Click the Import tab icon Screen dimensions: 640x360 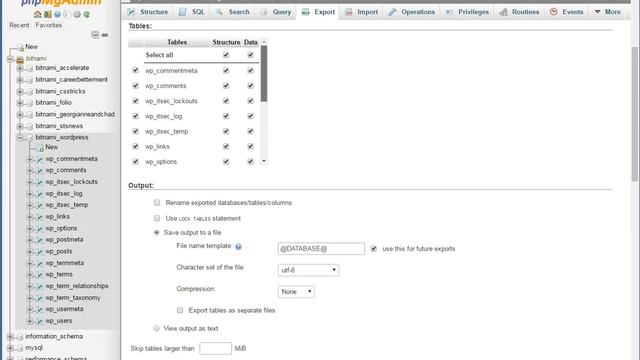[349, 12]
